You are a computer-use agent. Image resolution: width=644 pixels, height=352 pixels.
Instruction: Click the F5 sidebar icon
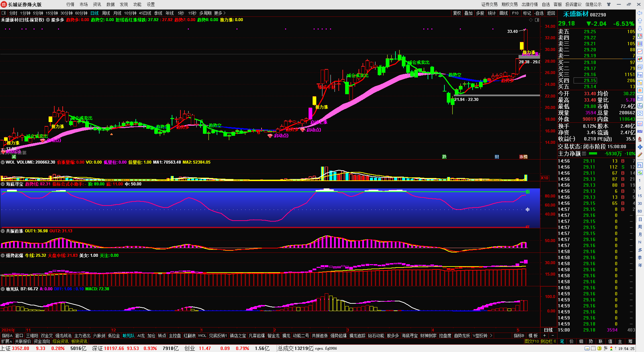tap(640, 165)
